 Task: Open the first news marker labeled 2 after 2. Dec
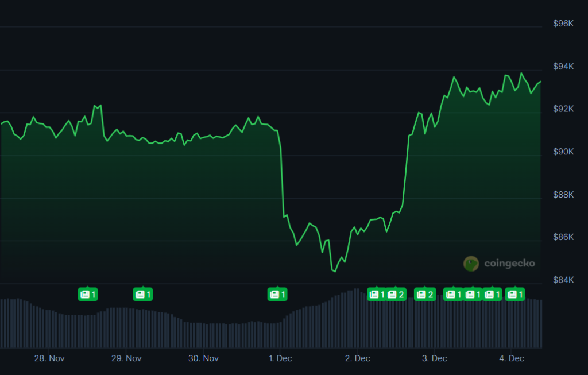tap(396, 295)
